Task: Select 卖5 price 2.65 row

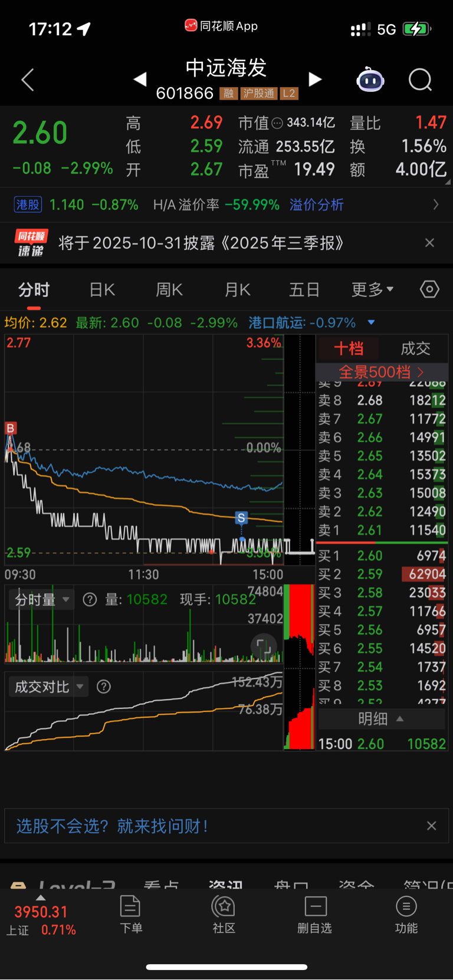Action: (382, 456)
